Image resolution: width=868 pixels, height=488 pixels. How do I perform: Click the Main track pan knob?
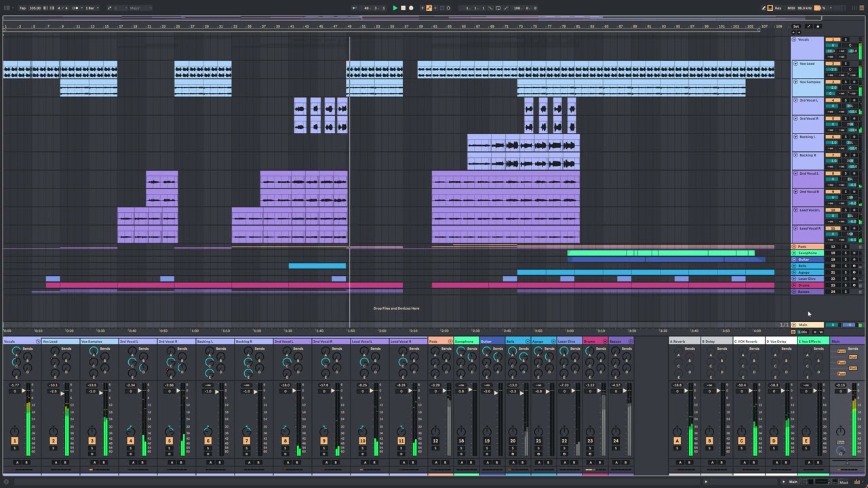point(841,431)
